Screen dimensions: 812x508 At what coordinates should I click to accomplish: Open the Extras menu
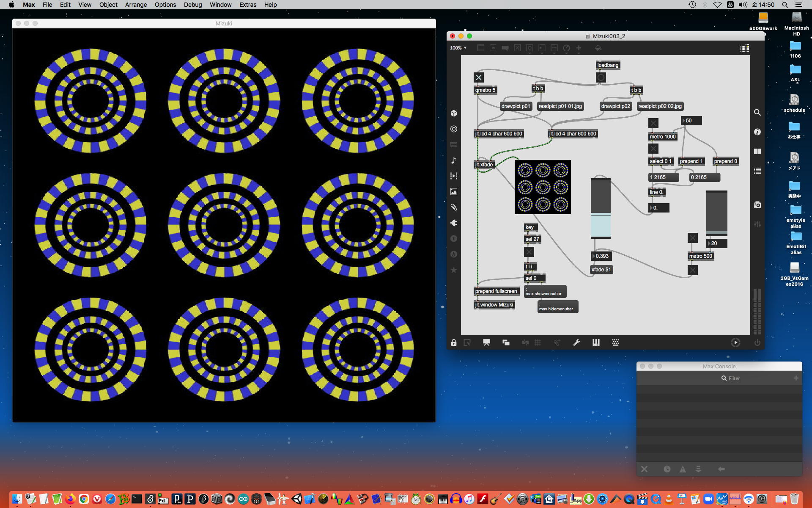[247, 5]
